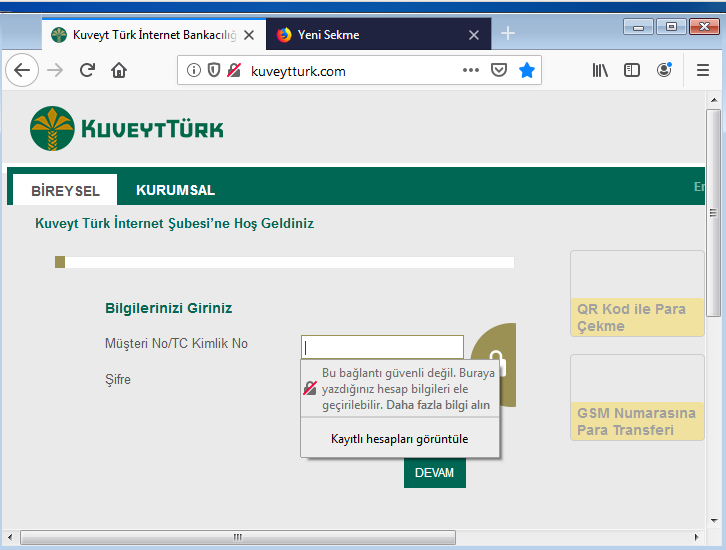Open the hamburger application menu
This screenshot has height=550, width=726.
tap(703, 70)
